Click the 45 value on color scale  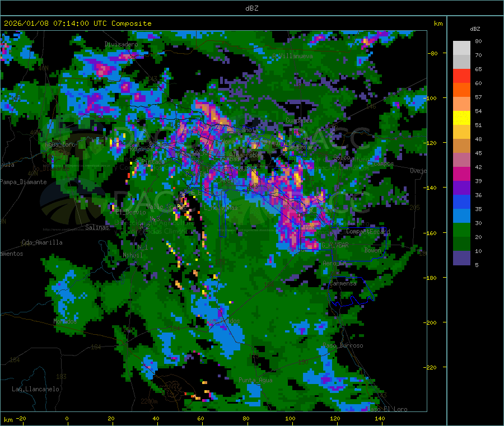[x=478, y=153]
